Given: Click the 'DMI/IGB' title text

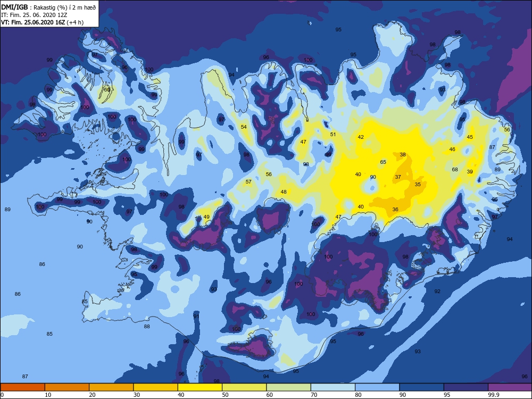Looking at the screenshot, I should 14,7.
